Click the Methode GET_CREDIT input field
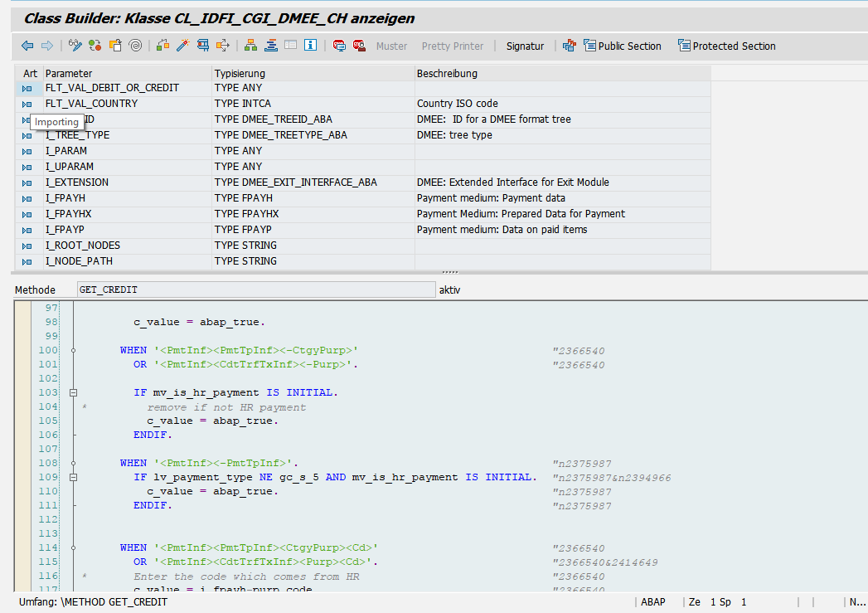The height and width of the screenshot is (613, 868). tap(256, 289)
